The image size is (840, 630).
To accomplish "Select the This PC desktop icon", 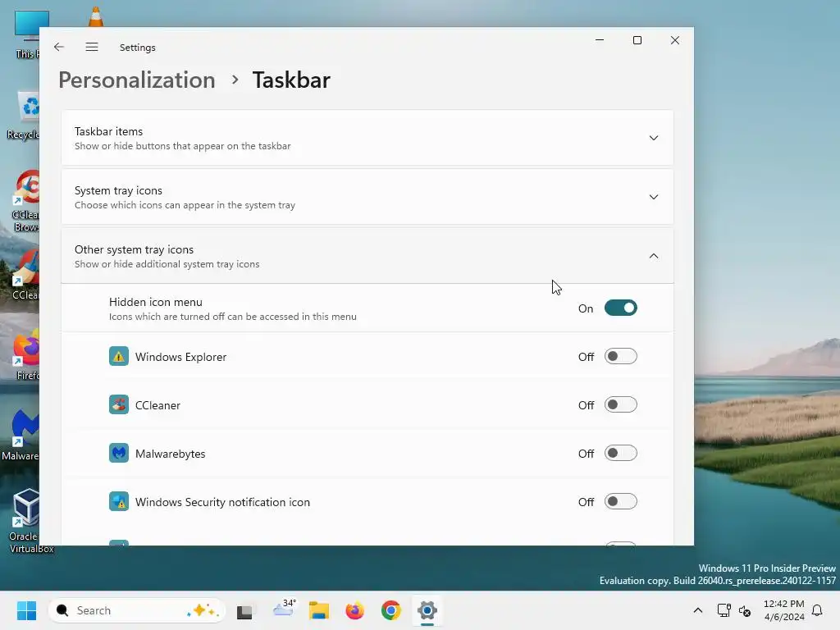I will 27,34.
